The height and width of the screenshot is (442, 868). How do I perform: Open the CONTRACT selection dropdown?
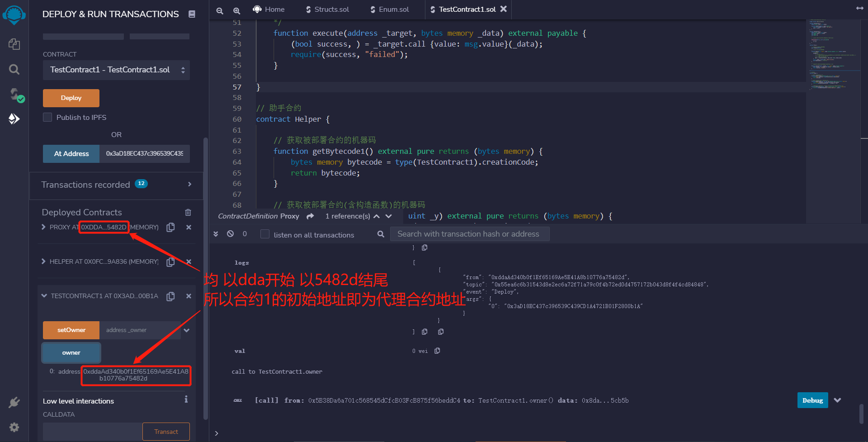coord(116,70)
